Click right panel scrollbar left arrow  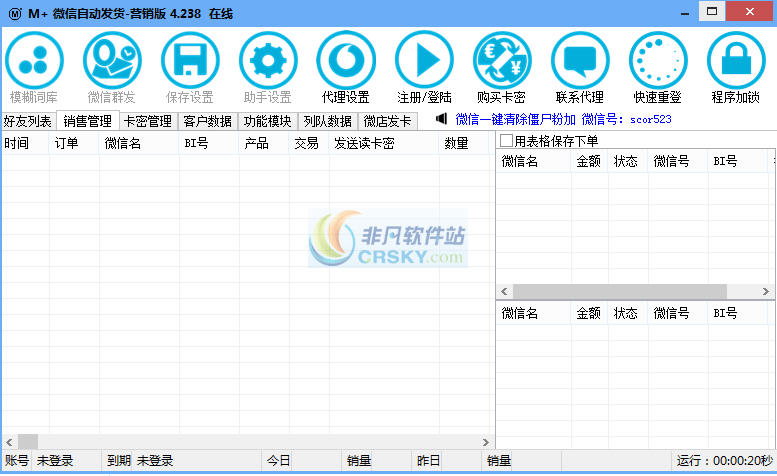504,291
